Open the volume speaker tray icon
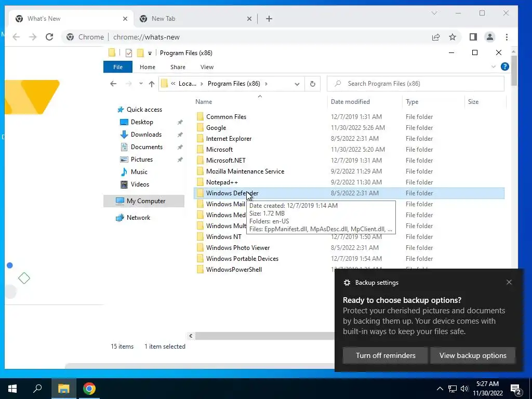Viewport: 532px width, 399px height. pos(464,389)
